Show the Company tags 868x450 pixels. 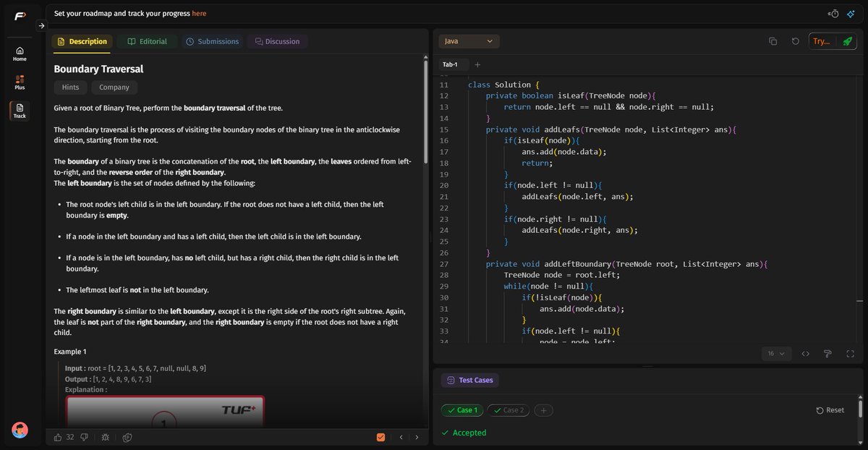(x=114, y=88)
